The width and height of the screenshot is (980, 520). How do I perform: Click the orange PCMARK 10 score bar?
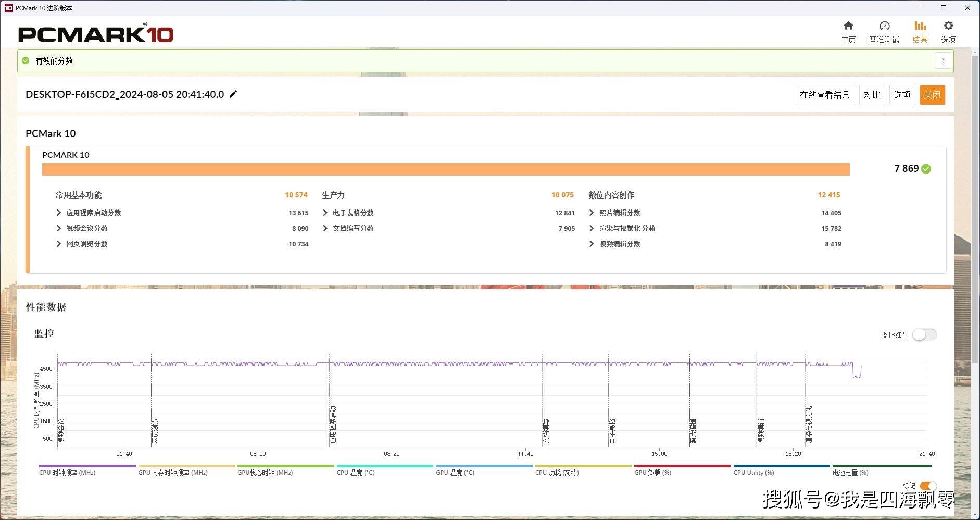tap(446, 169)
